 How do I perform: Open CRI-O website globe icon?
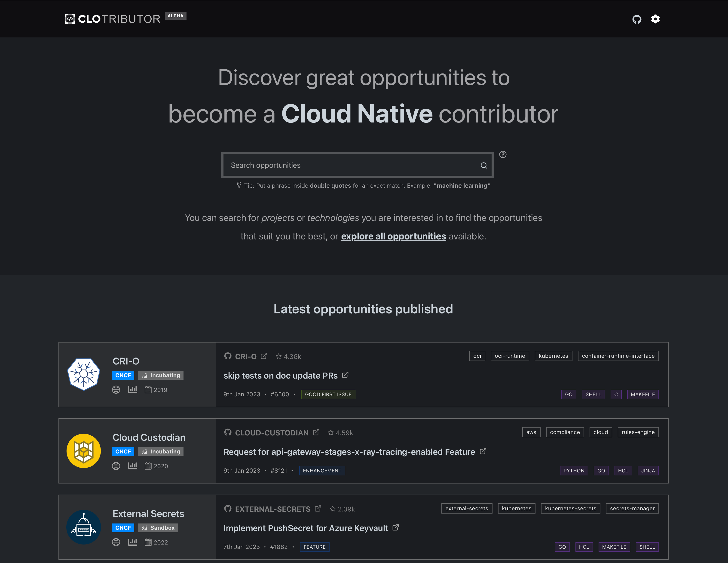(116, 390)
